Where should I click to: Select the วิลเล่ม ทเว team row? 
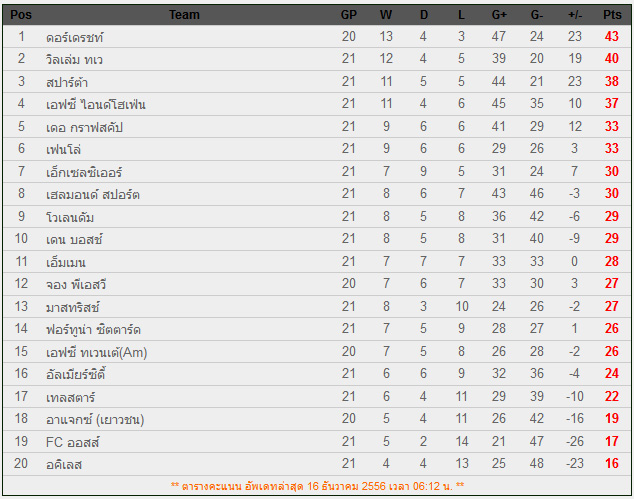tap(75, 59)
